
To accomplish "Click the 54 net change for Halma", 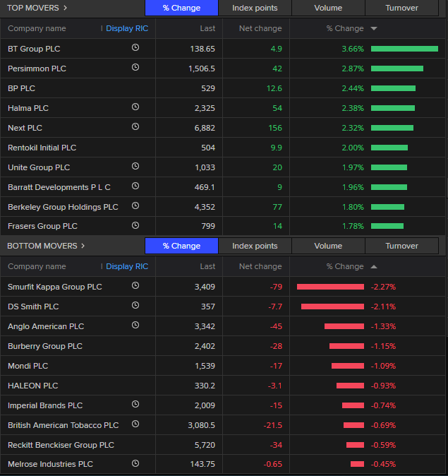I will pos(277,108).
